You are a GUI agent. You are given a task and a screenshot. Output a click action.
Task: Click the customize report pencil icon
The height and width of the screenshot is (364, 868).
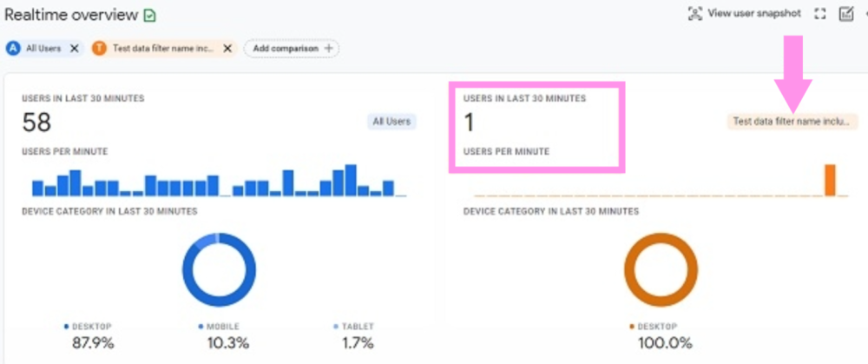[x=846, y=13]
